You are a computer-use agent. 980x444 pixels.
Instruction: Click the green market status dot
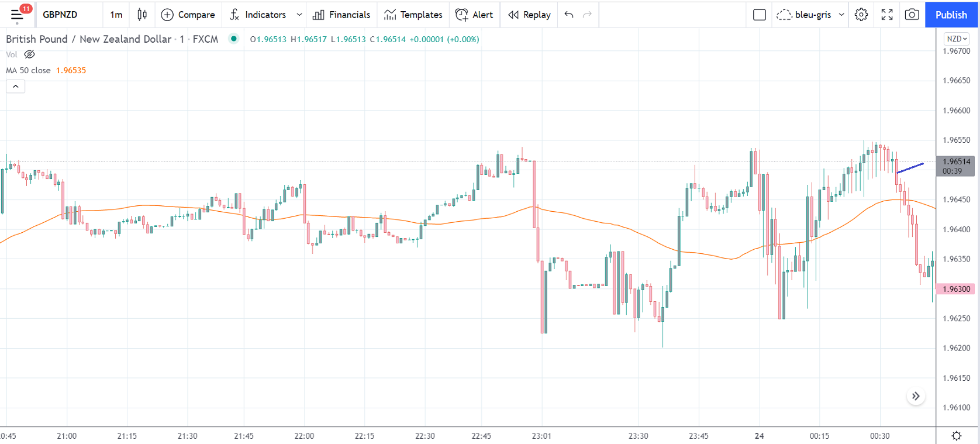click(x=234, y=39)
